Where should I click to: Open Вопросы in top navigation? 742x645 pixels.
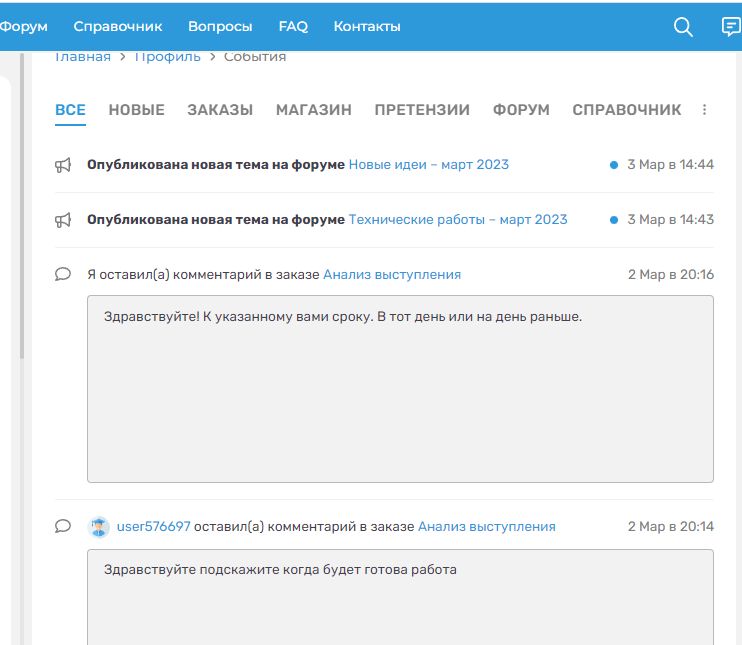(x=220, y=27)
